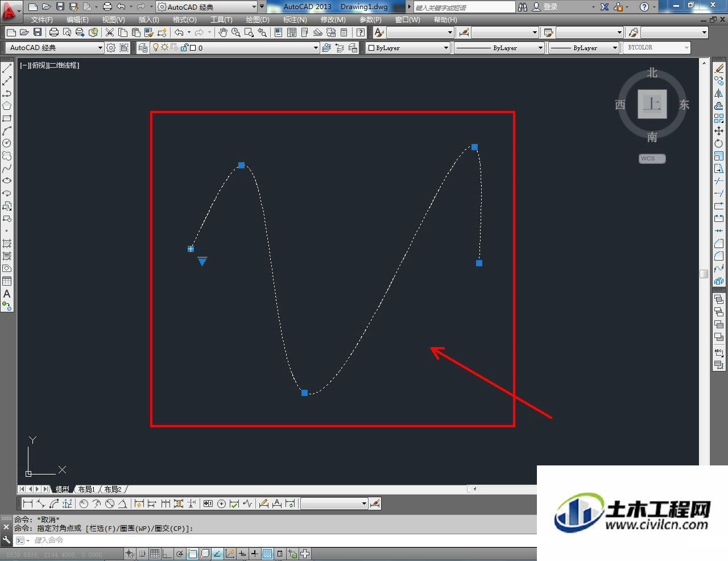Select the Line draw tool

tap(7, 69)
